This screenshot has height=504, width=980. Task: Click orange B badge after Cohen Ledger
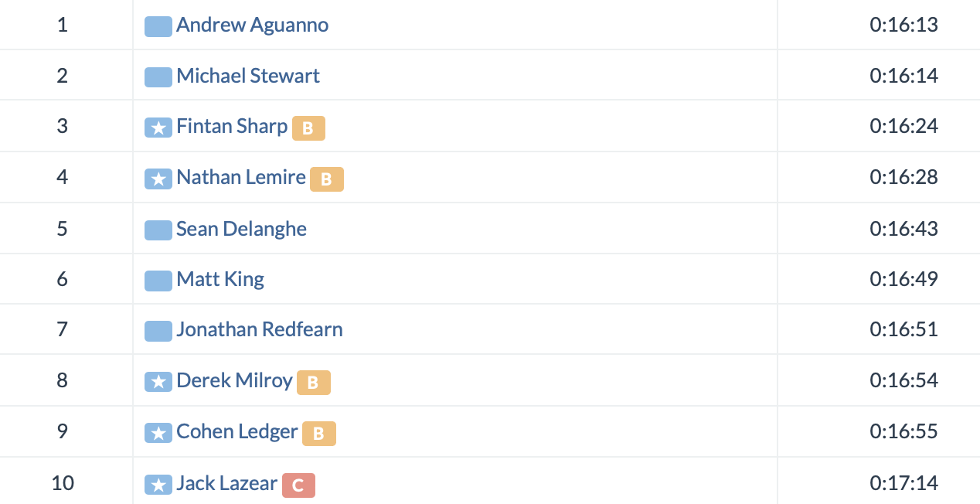[318, 434]
